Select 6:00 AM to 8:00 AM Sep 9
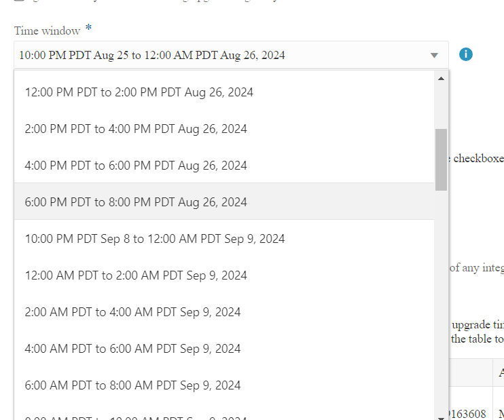 (x=133, y=385)
